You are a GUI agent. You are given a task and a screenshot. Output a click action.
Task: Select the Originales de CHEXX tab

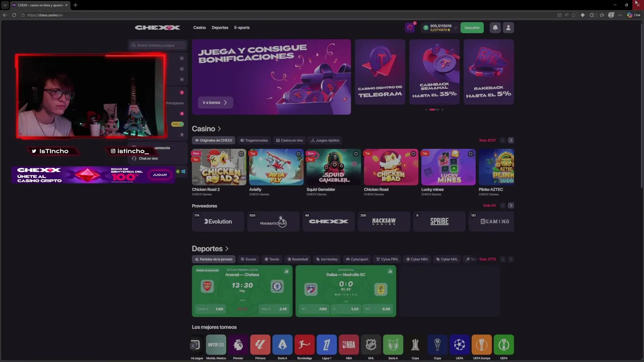pos(213,140)
